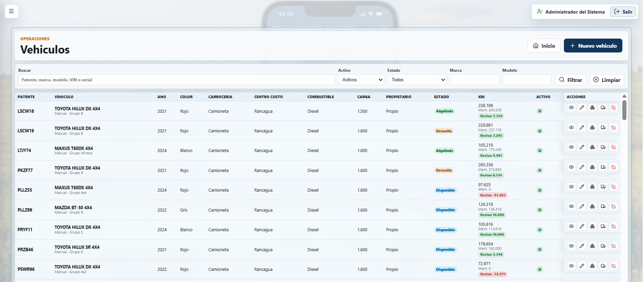View details of vehicle PSWR96
Viewport: 644px width, 282px height.
571,266
